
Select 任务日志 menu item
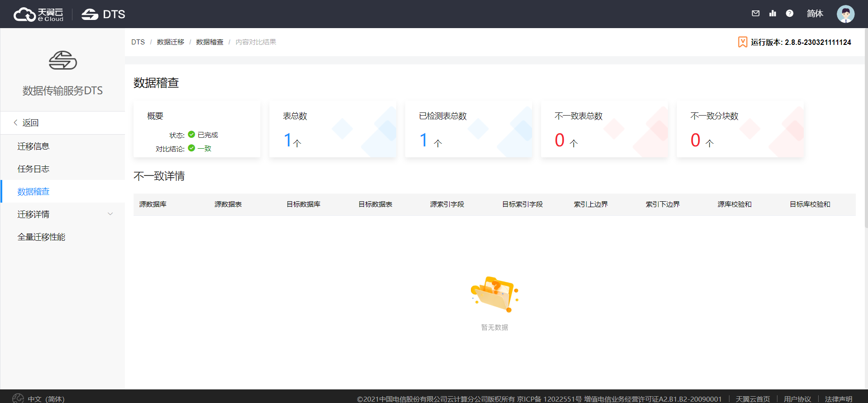[34, 169]
